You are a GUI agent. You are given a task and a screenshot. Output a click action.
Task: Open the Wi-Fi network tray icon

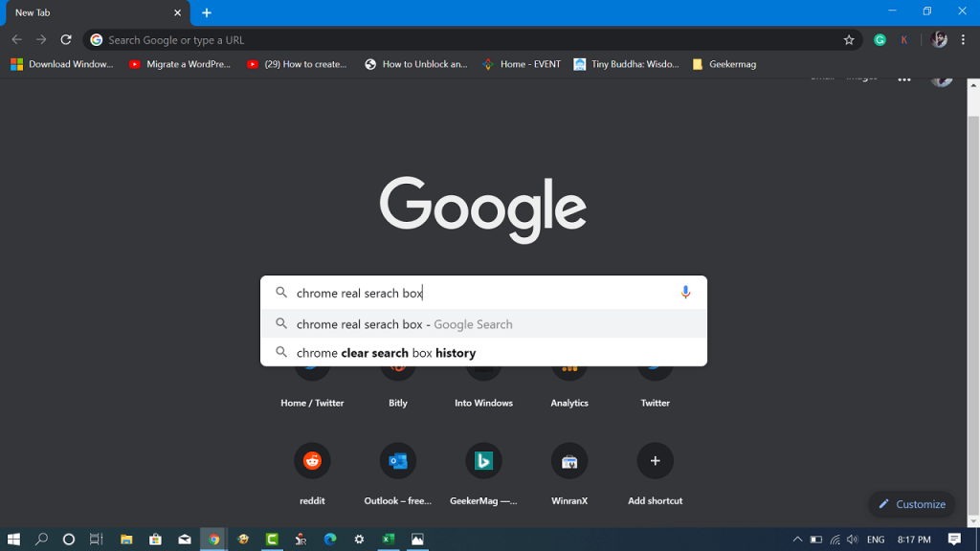(835, 540)
